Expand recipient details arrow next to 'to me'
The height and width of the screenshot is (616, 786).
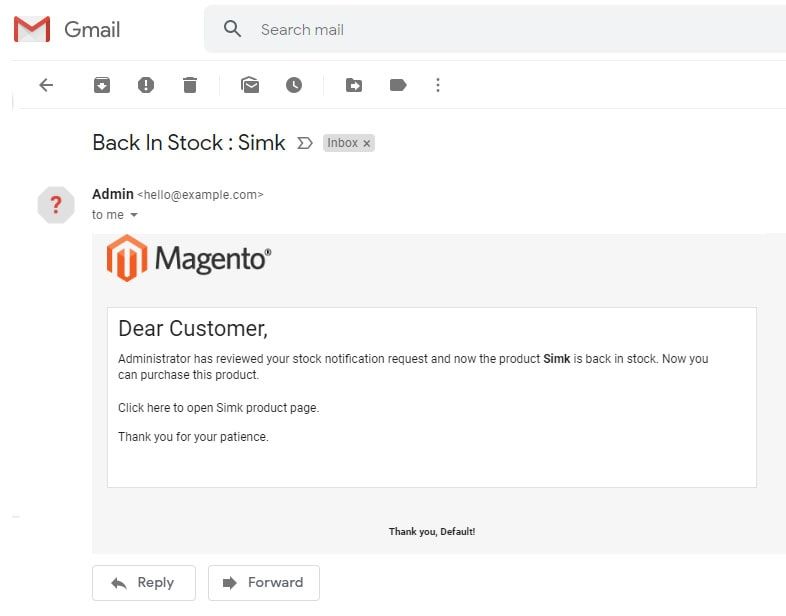[134, 215]
